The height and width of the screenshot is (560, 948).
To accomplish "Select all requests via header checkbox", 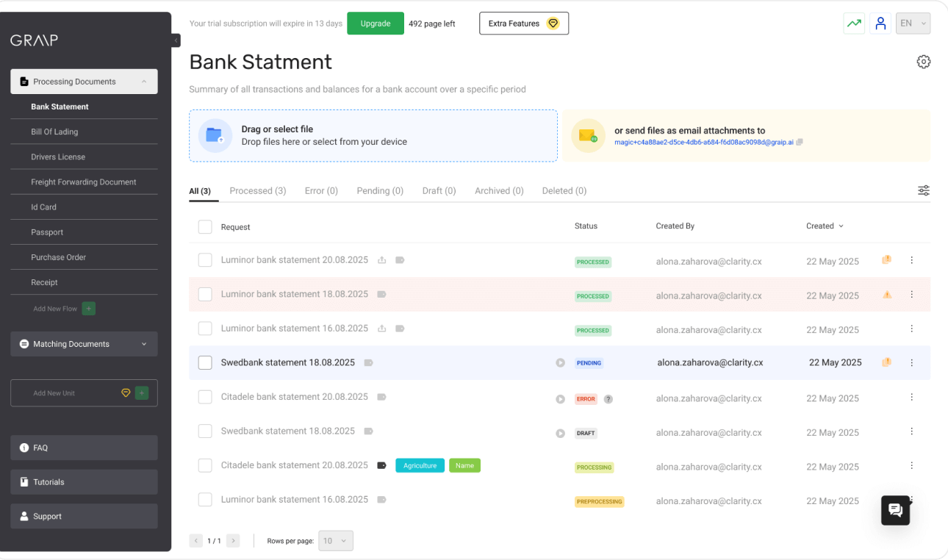I will coord(205,226).
